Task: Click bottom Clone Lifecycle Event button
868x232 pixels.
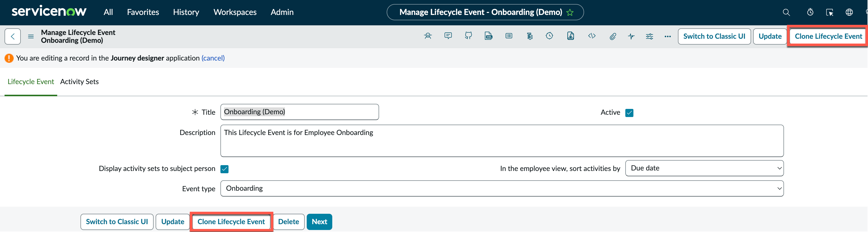Action: (231, 222)
